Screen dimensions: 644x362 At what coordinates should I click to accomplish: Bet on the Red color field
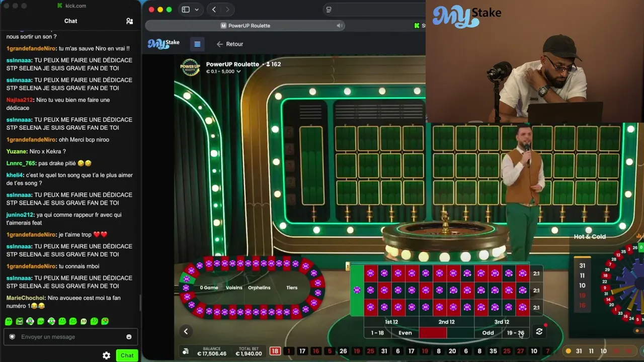[x=433, y=333]
